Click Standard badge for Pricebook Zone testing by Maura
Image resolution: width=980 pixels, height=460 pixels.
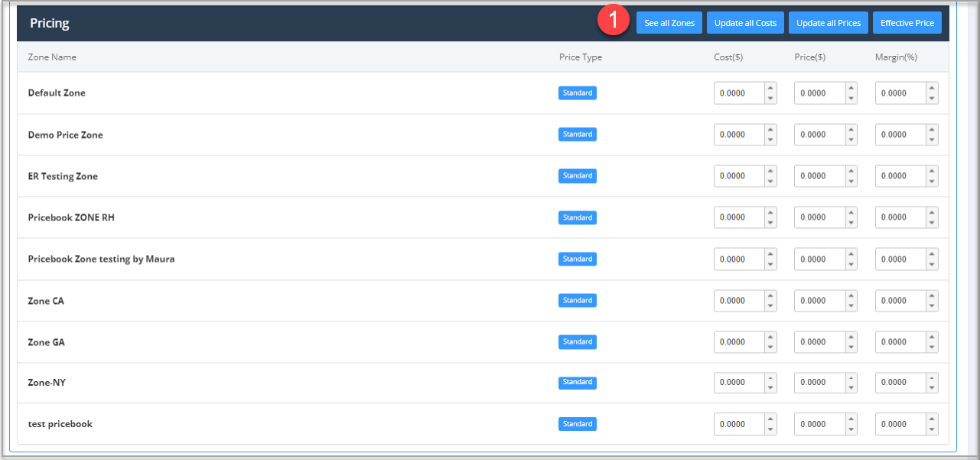tap(578, 259)
